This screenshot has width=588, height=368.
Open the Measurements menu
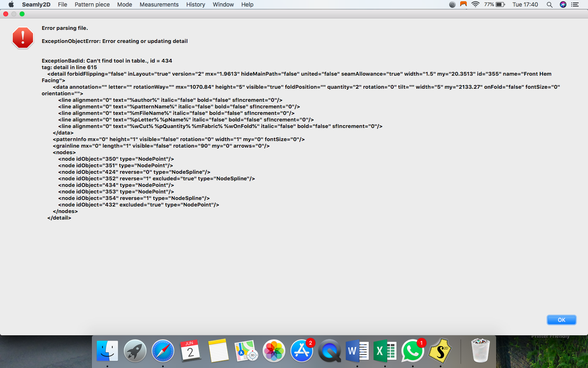(159, 4)
